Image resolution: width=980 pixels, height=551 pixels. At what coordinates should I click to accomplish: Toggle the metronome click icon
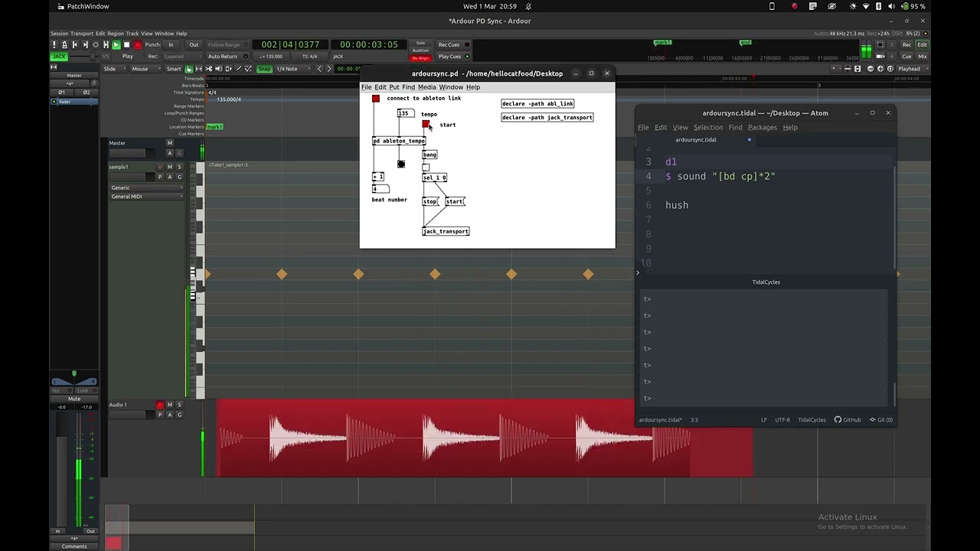pos(64,45)
